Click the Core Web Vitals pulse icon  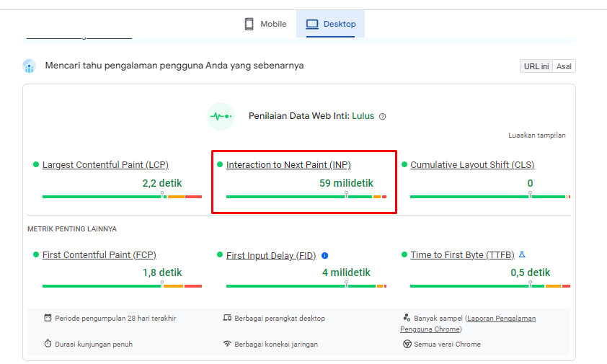221,116
